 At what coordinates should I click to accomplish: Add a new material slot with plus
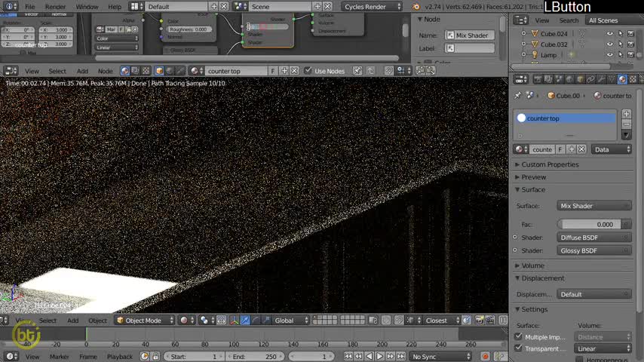pos(626,113)
